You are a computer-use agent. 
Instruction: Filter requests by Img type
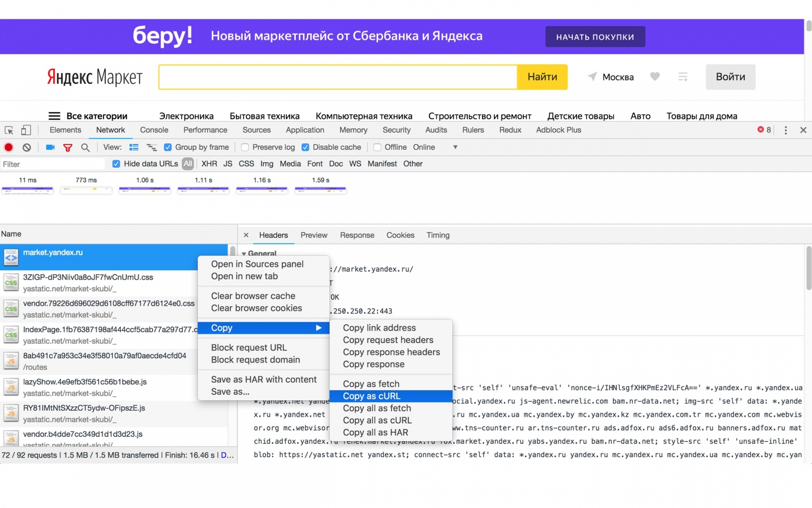pyautogui.click(x=267, y=164)
